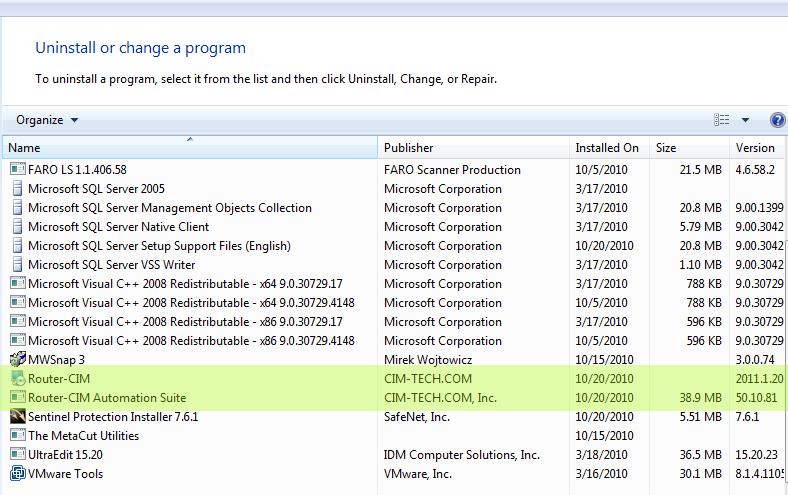Click the SQL Server Setup Support Files icon
Screen dimensions: 788x495
(18, 246)
